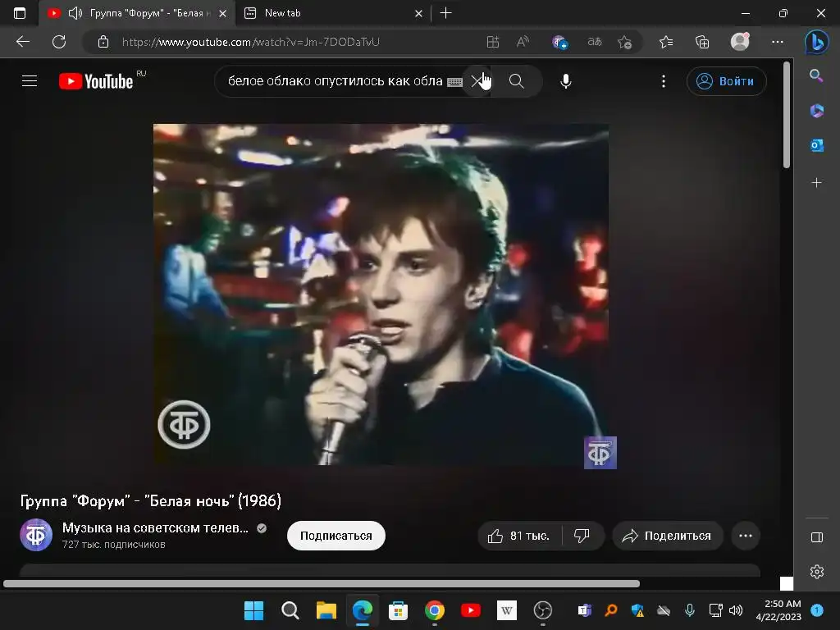Close the Группа "Форум" YouTube tab

[223, 13]
